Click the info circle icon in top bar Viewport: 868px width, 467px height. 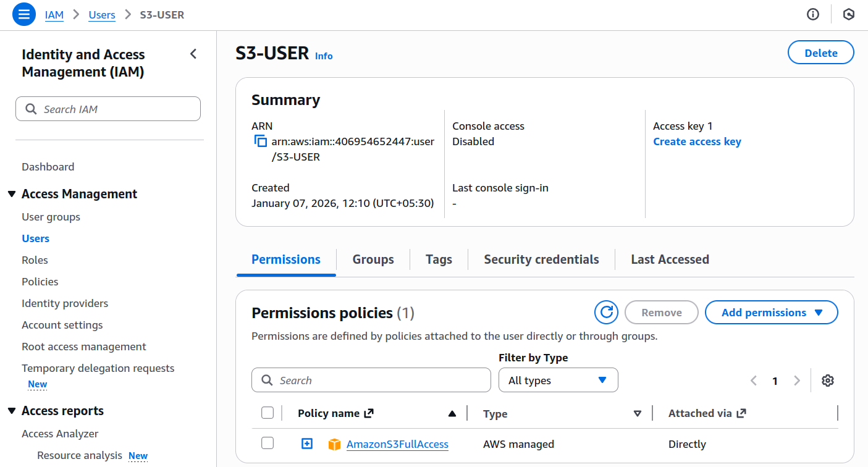pyautogui.click(x=813, y=14)
